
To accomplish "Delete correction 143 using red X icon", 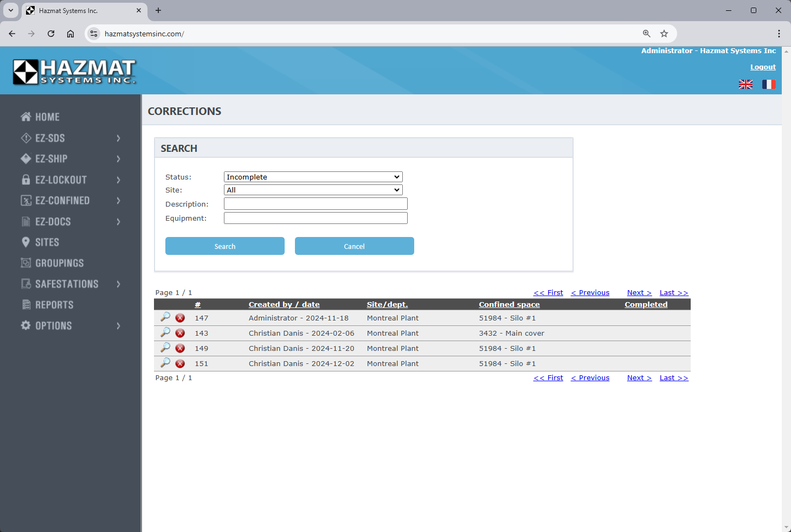I will click(180, 333).
